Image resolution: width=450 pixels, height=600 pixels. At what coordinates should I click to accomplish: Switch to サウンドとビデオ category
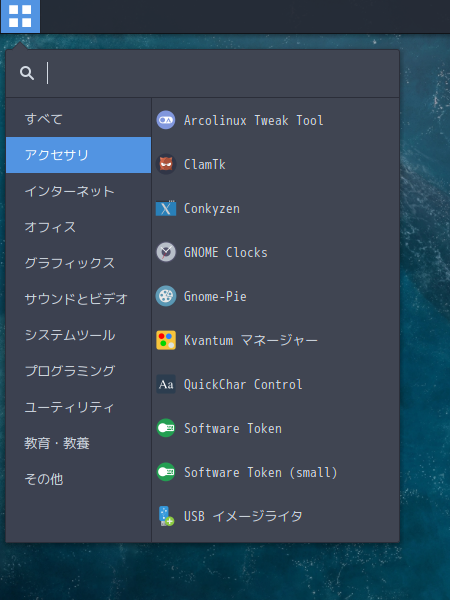coord(78,299)
